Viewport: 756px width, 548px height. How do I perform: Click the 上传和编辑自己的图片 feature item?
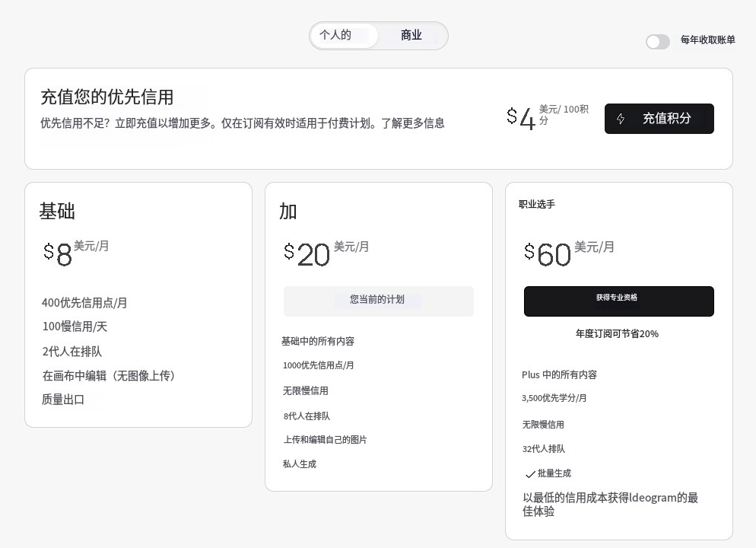click(326, 440)
